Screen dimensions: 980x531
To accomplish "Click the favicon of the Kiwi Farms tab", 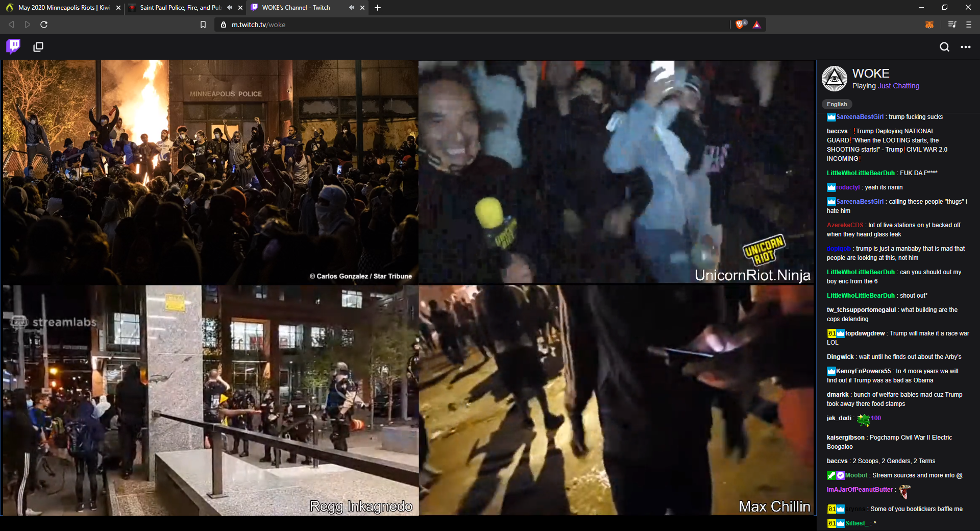I will pyautogui.click(x=10, y=8).
